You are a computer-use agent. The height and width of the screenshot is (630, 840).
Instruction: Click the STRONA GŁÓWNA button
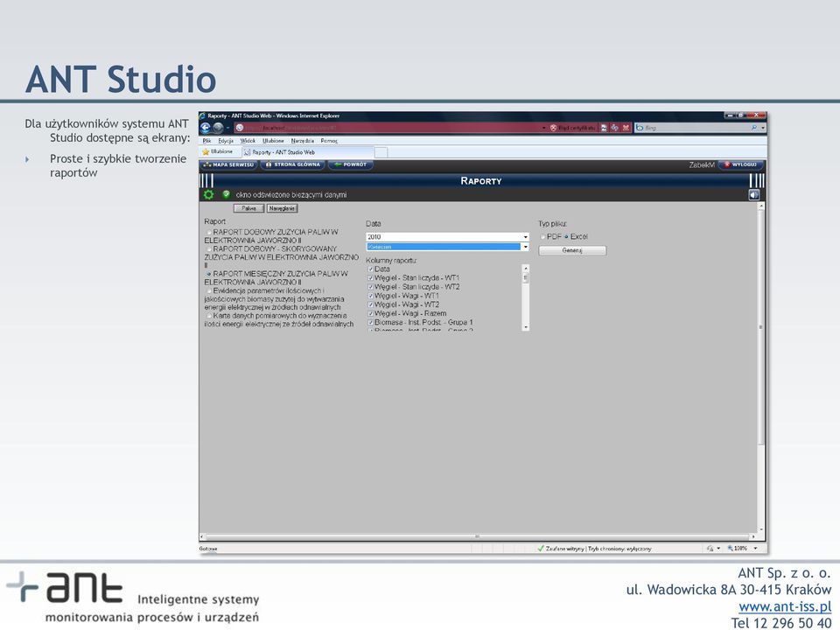293,165
